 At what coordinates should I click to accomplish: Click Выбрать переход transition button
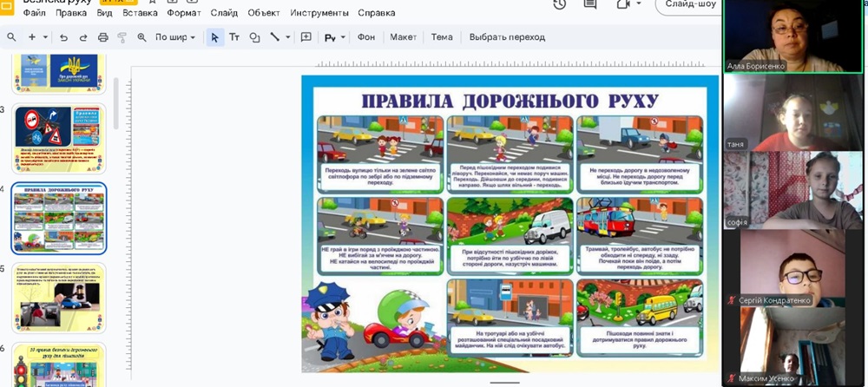tap(507, 37)
